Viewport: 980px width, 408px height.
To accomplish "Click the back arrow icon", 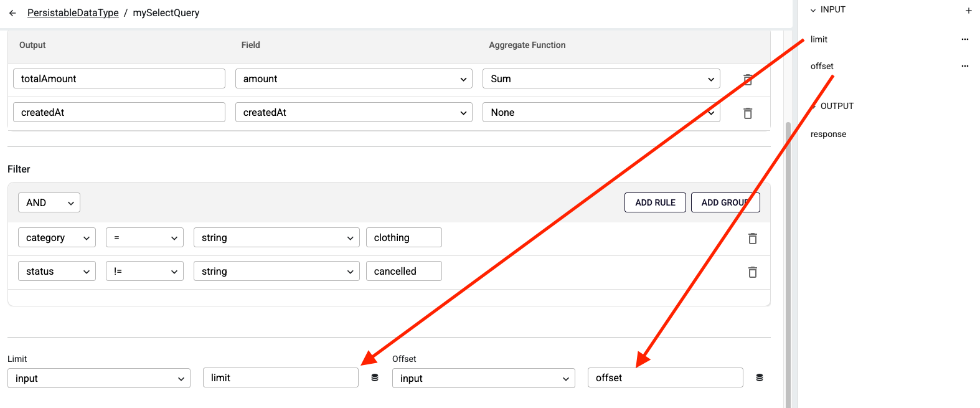I will pos(12,13).
